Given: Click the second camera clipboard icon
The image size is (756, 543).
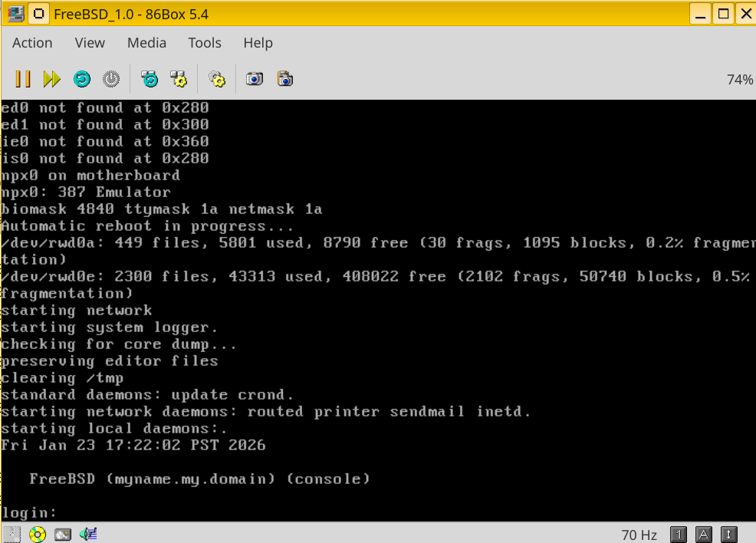Looking at the screenshot, I should 285,79.
